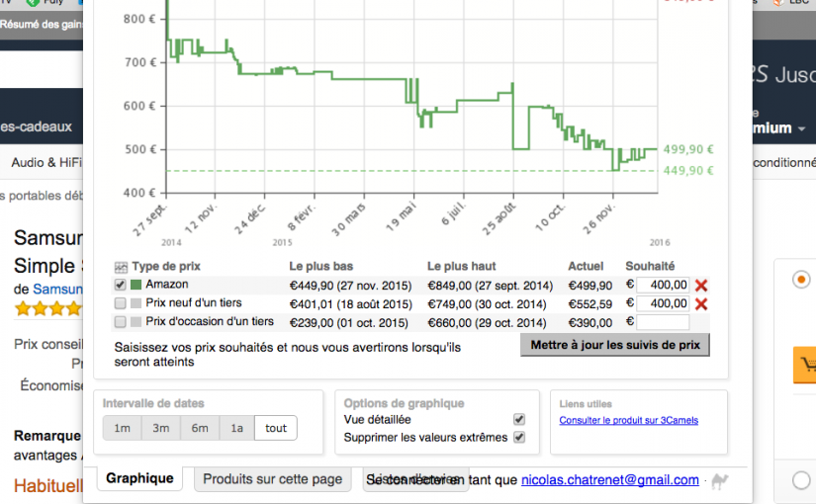Edit Prix neuf d'un tiers desired price field
Viewport: 816px width, 504px height.
[x=663, y=303]
